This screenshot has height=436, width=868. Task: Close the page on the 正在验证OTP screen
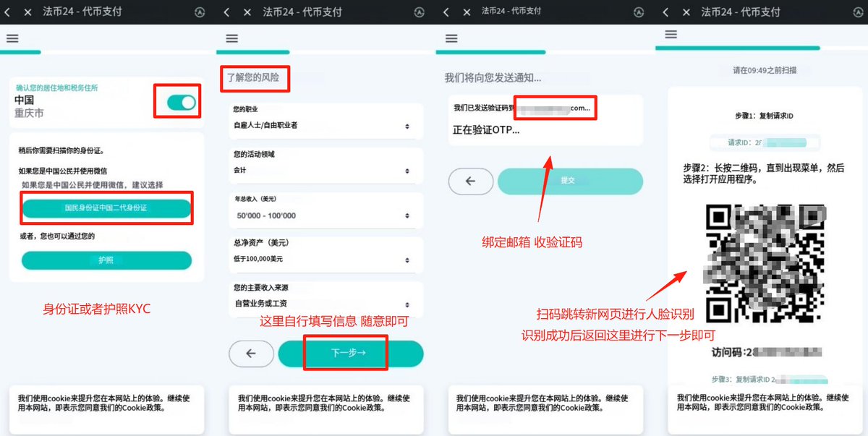466,12
